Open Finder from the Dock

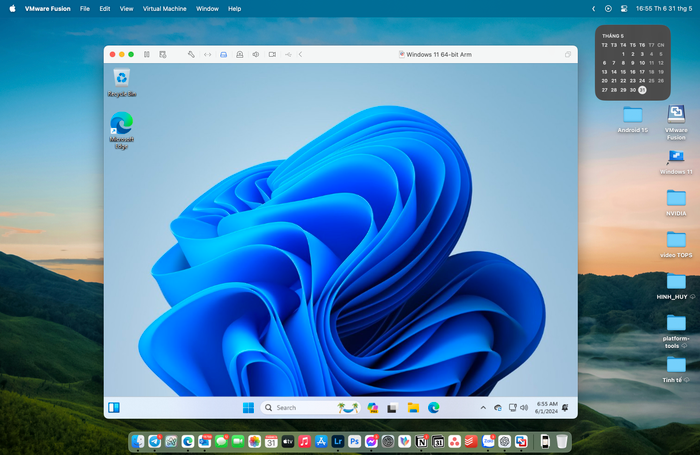[138, 441]
